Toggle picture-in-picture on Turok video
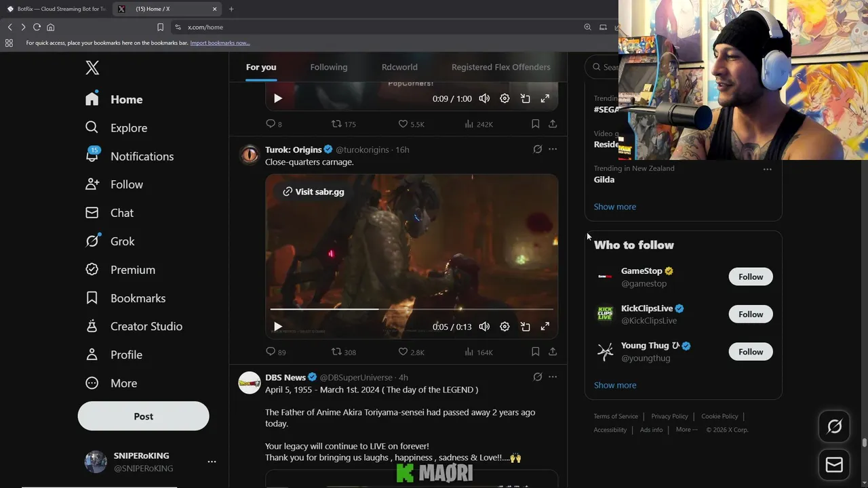 point(525,327)
